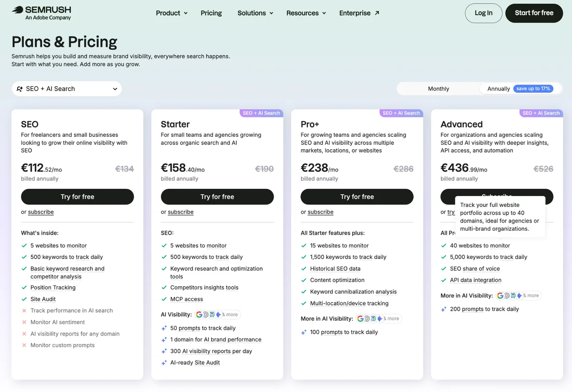Expand the Solutions menu
Viewport: 572px width, 392px height.
[x=255, y=13]
